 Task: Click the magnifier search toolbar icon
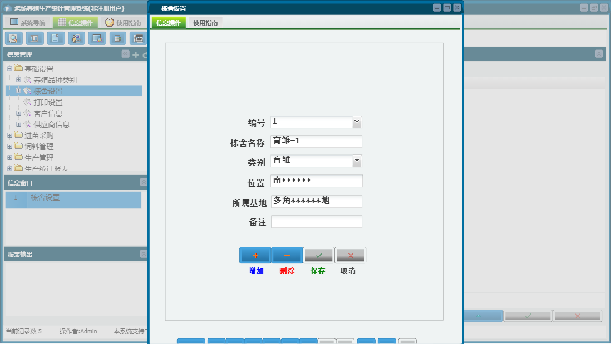pos(14,38)
